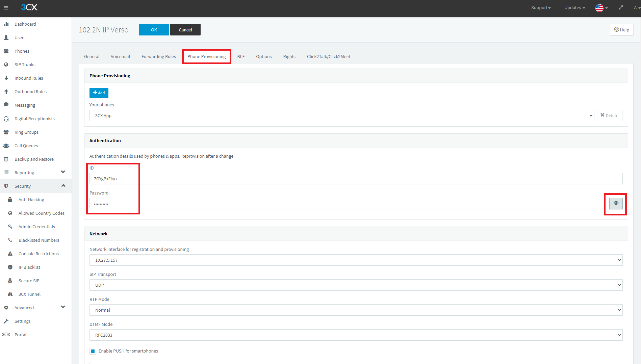The image size is (641, 364).
Task: Click the fullscreen expand arrows icon
Action: point(621,8)
